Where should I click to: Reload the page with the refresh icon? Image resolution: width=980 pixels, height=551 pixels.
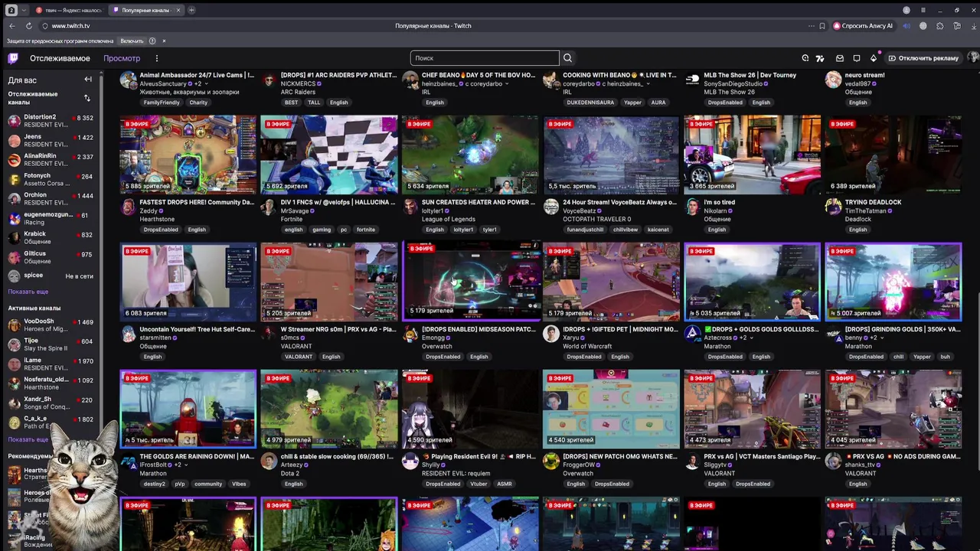[x=29, y=26]
